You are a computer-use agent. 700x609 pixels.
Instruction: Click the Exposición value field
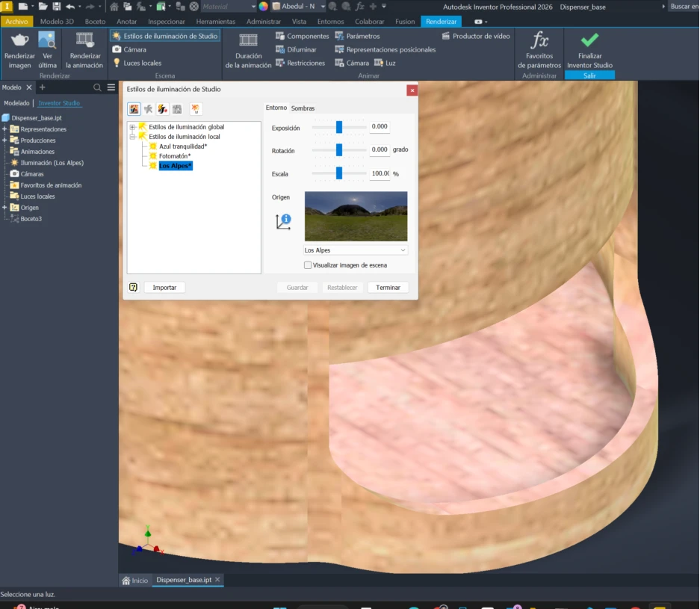coord(380,126)
